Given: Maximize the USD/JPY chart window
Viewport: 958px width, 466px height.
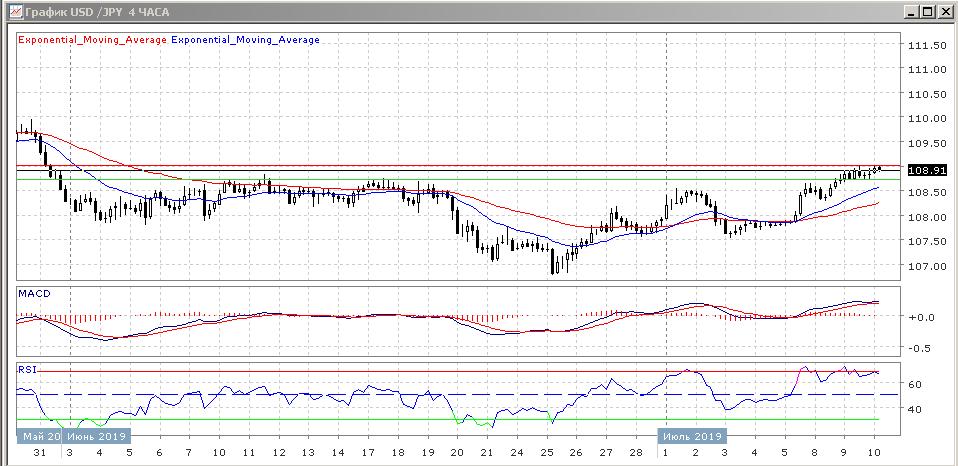Looking at the screenshot, I should tap(927, 12).
